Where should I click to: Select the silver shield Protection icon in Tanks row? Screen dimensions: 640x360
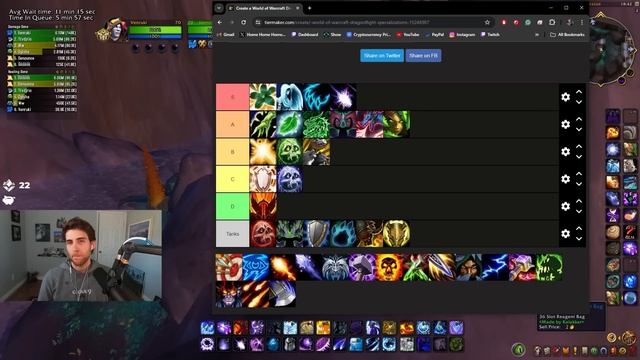[316, 233]
